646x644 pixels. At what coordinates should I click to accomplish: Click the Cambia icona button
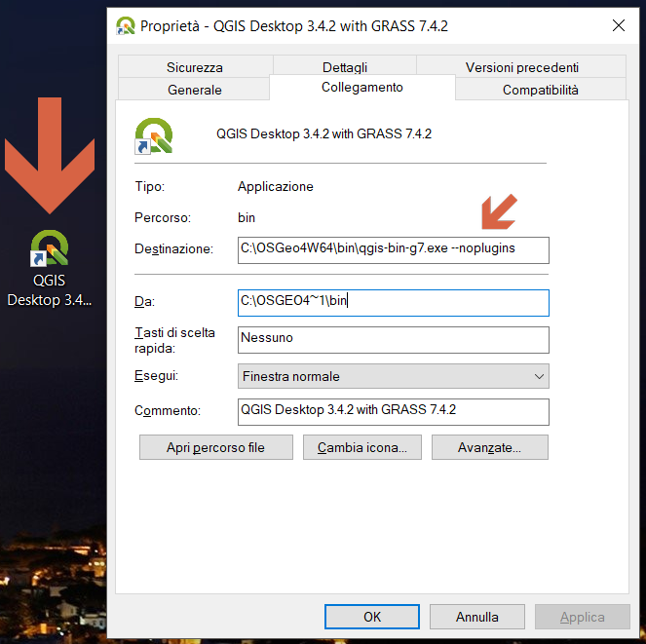click(362, 448)
